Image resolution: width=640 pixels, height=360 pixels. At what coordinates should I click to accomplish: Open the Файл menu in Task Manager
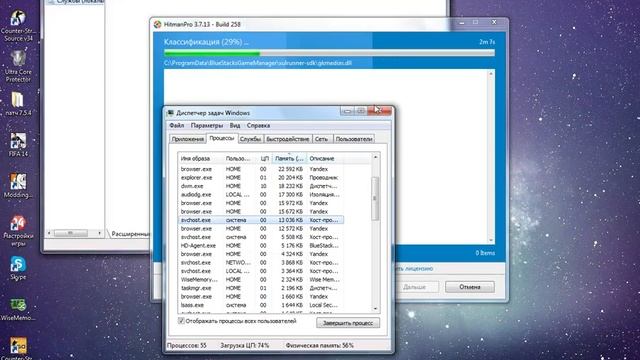pyautogui.click(x=177, y=126)
